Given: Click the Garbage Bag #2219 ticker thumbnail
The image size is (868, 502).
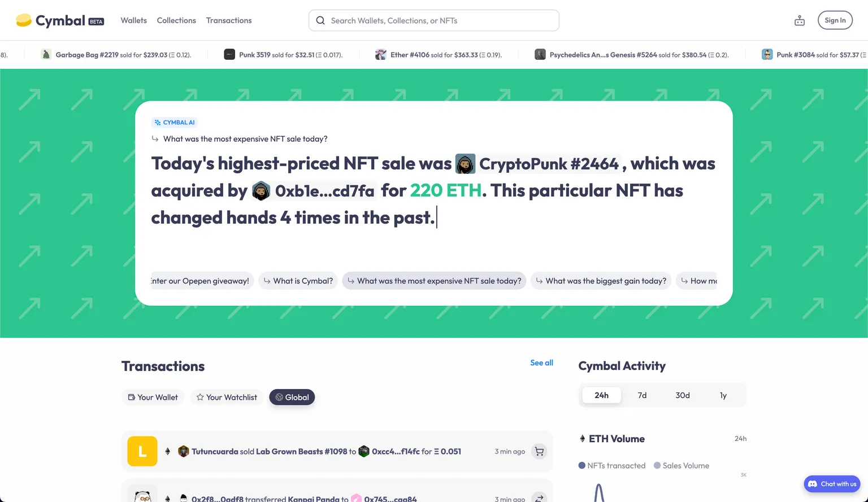Looking at the screenshot, I should click(46, 55).
